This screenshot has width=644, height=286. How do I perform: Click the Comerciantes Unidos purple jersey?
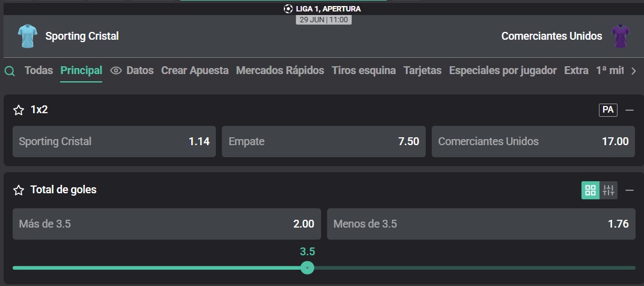(620, 36)
